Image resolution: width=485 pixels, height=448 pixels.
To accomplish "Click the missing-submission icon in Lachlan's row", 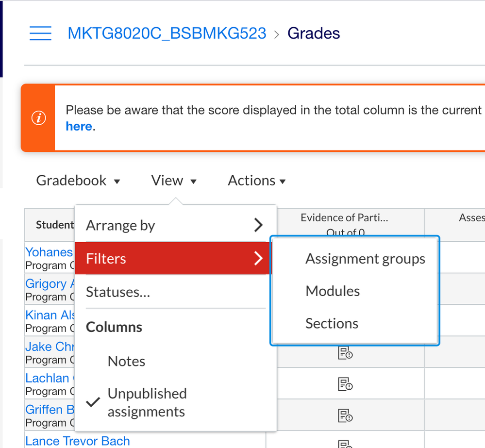I will coord(345,384).
